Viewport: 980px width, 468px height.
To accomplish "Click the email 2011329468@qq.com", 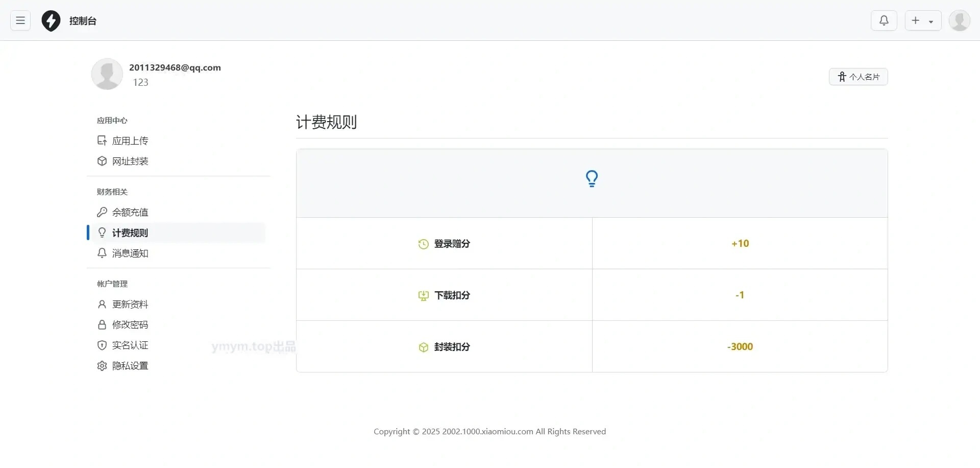I will [x=175, y=67].
